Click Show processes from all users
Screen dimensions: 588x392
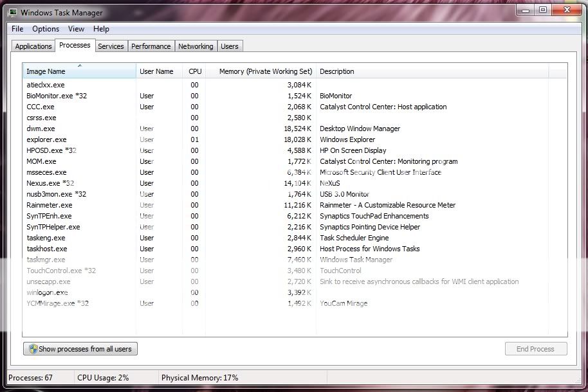click(80, 349)
